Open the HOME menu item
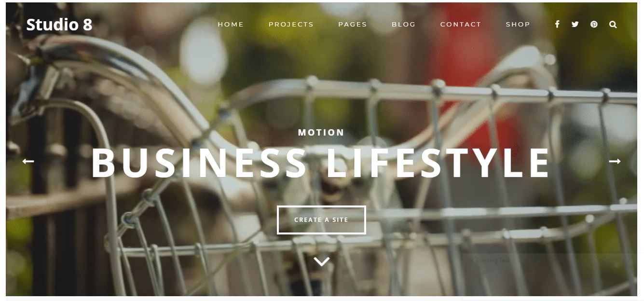The height and width of the screenshot is (301, 644). coord(231,24)
